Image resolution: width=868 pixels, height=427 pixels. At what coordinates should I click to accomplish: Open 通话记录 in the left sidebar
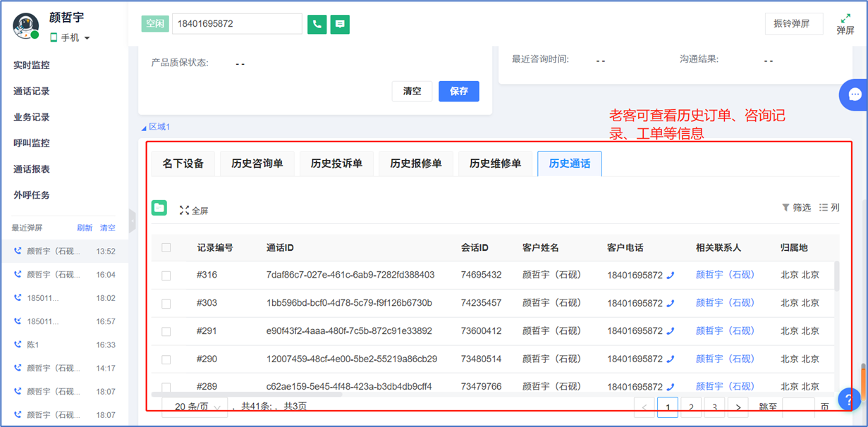pyautogui.click(x=32, y=92)
